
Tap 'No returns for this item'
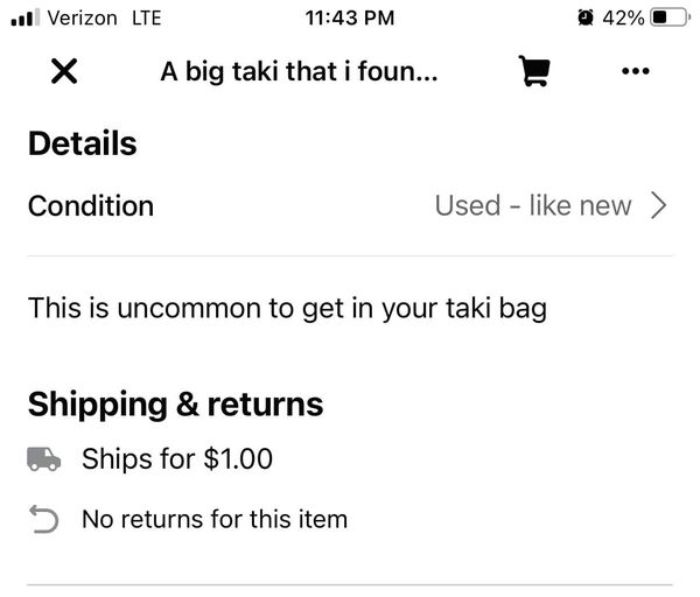point(214,520)
